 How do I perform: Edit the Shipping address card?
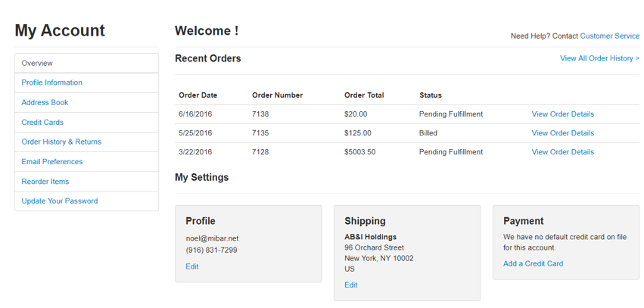(x=350, y=285)
